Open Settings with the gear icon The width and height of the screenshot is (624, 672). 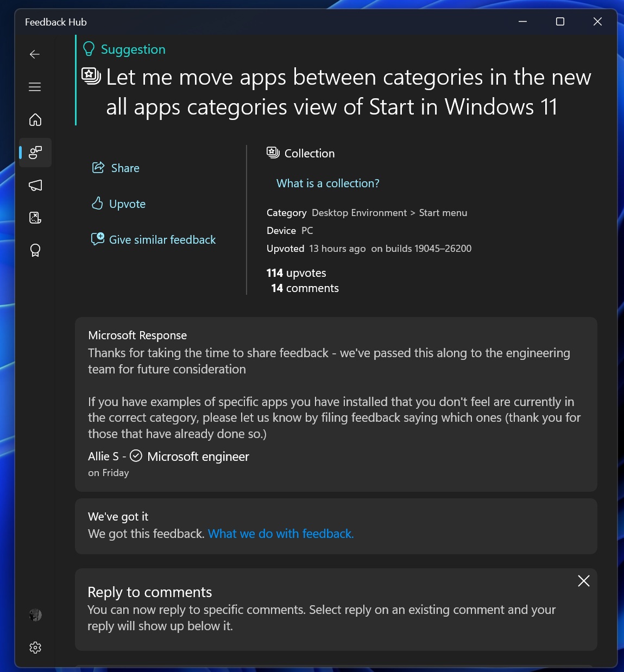coord(35,647)
